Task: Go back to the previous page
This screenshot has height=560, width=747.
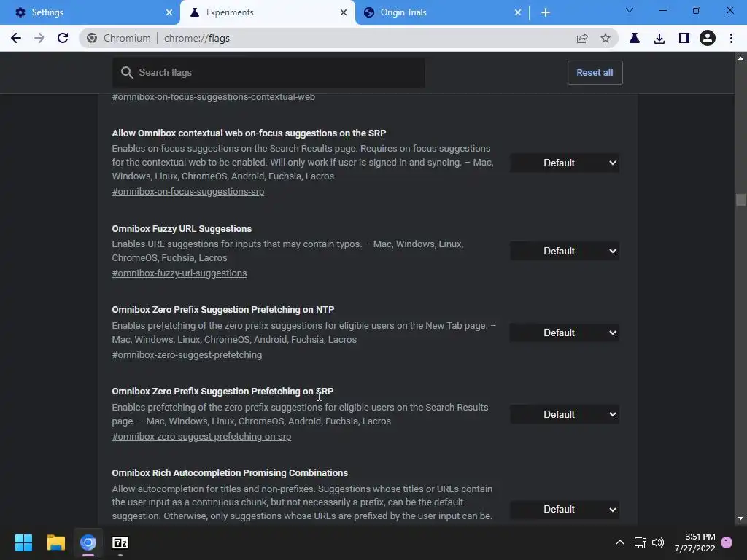Action: tap(16, 38)
